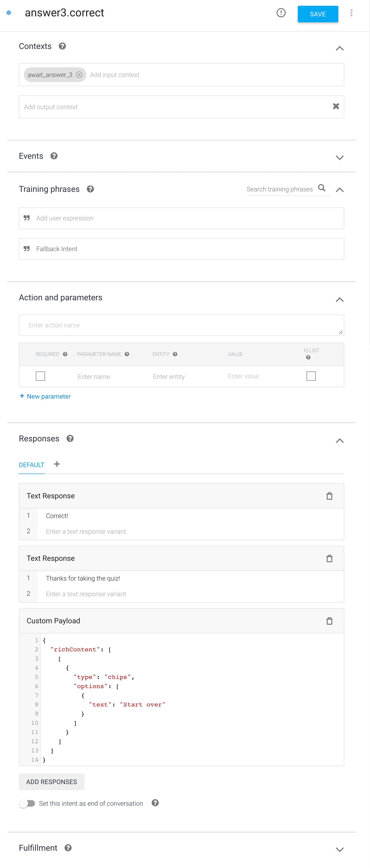The image size is (370, 868).
Task: Delete the 'Correct!' Text Response block
Action: pos(329,496)
